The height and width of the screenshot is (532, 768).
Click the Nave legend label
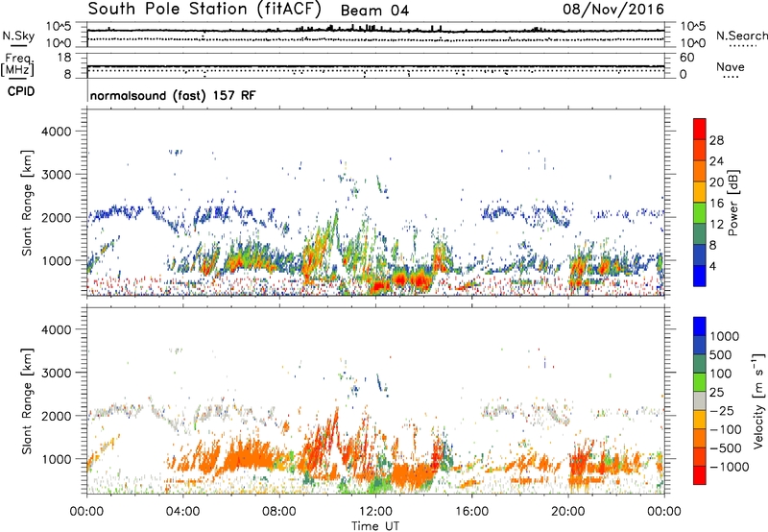731,66
